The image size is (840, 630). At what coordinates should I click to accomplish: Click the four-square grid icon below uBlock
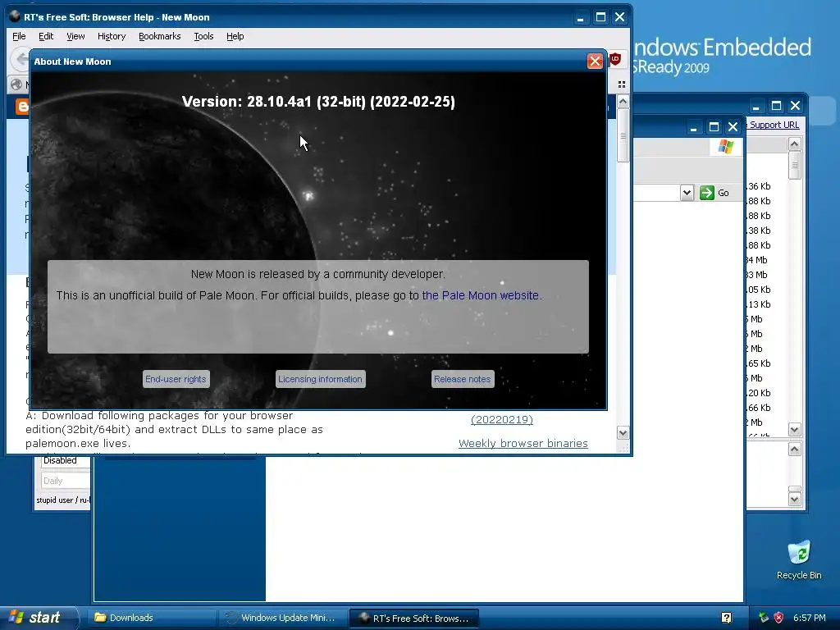click(x=622, y=84)
